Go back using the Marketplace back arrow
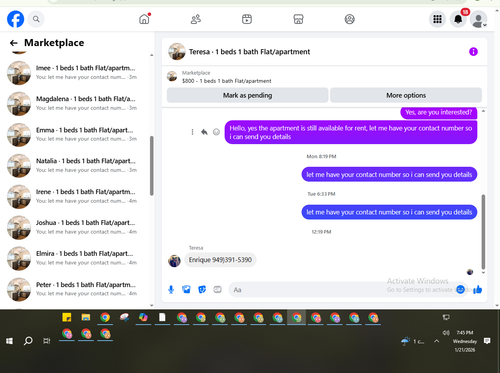Screen dimensions: 500x373 pos(14,43)
